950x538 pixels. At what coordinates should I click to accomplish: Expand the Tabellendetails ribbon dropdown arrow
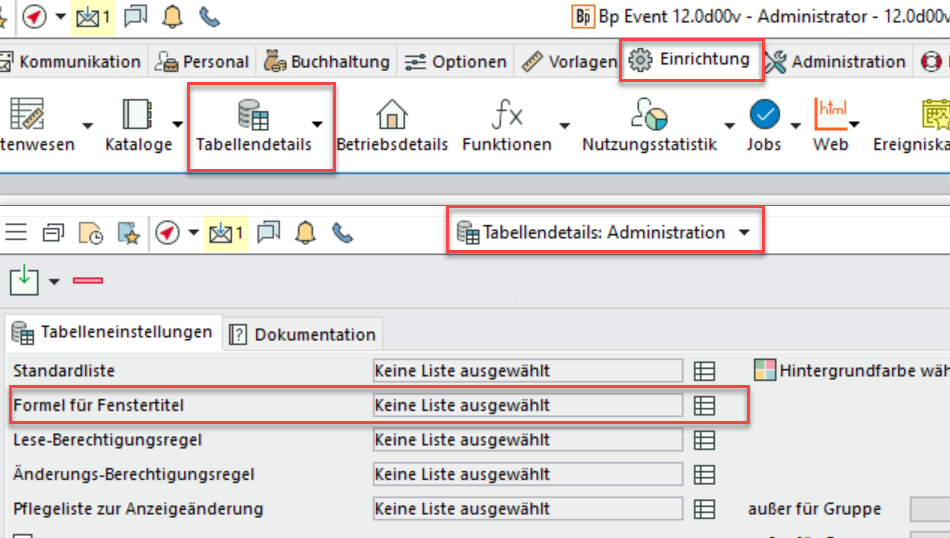pyautogui.click(x=317, y=125)
